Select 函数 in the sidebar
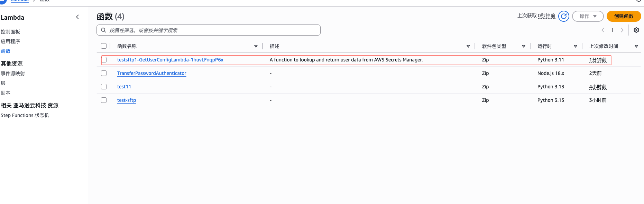The width and height of the screenshot is (644, 204). click(6, 51)
